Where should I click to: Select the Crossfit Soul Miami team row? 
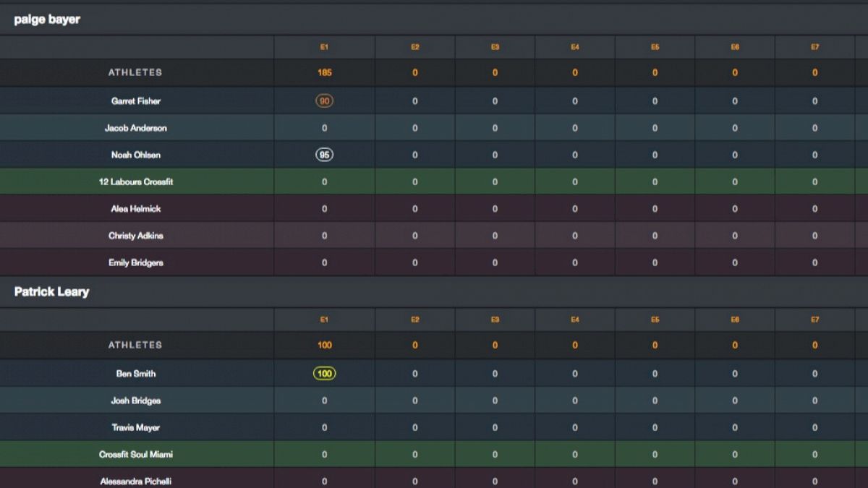pyautogui.click(x=434, y=455)
